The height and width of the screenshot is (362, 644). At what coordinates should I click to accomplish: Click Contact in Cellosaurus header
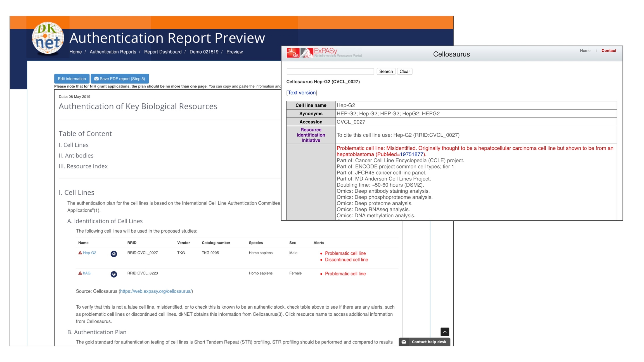(609, 51)
